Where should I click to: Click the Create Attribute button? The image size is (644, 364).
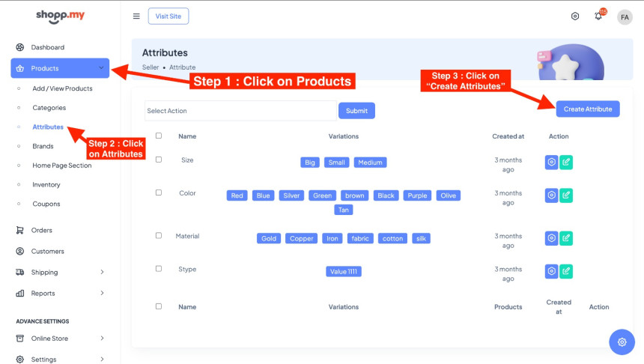click(587, 109)
